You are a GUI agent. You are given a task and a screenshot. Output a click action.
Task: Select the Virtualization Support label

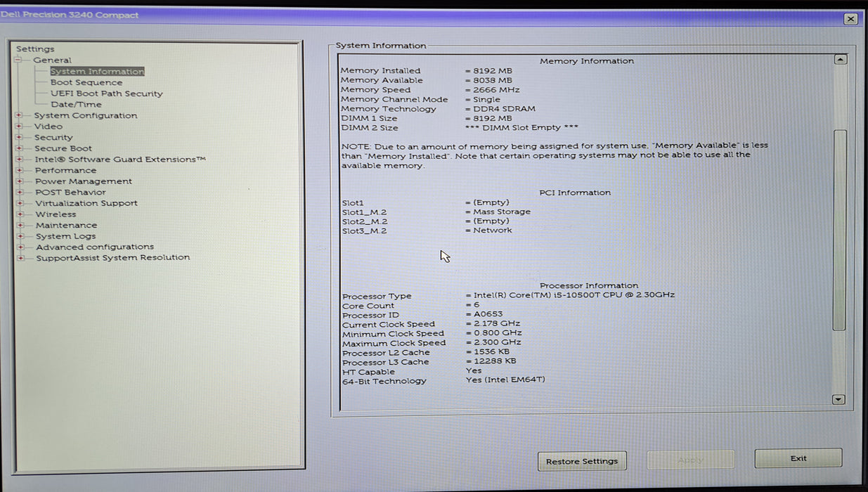pyautogui.click(x=86, y=203)
